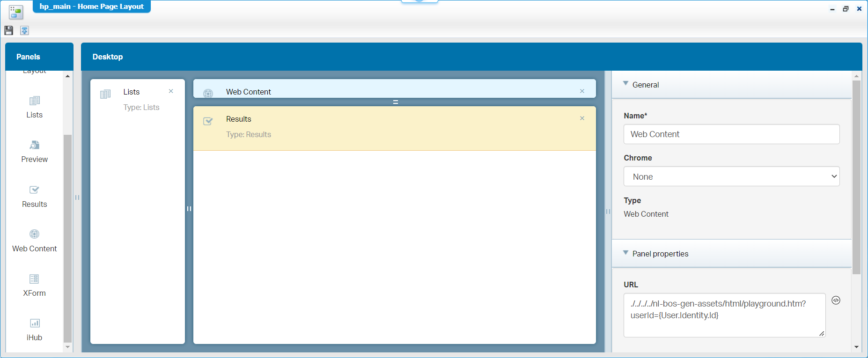Click the import icon next to Save
This screenshot has width=868, height=358.
click(x=24, y=30)
